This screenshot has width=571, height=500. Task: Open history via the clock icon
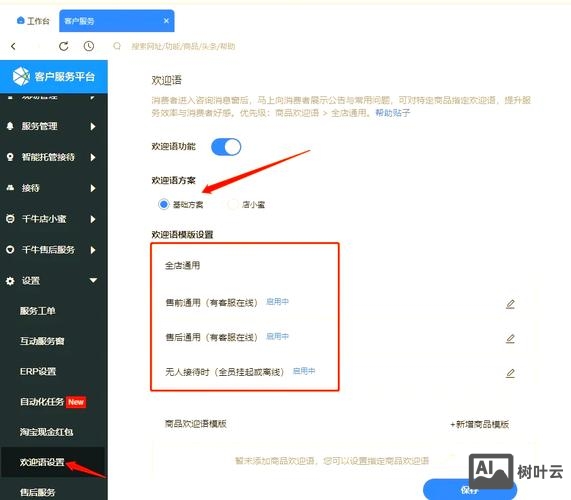coord(89,46)
